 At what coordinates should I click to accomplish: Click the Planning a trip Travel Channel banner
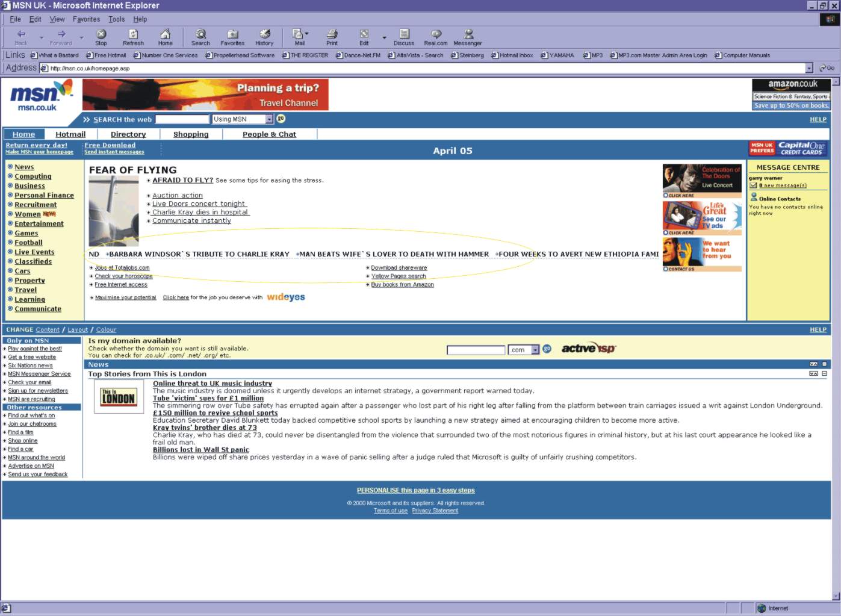205,95
